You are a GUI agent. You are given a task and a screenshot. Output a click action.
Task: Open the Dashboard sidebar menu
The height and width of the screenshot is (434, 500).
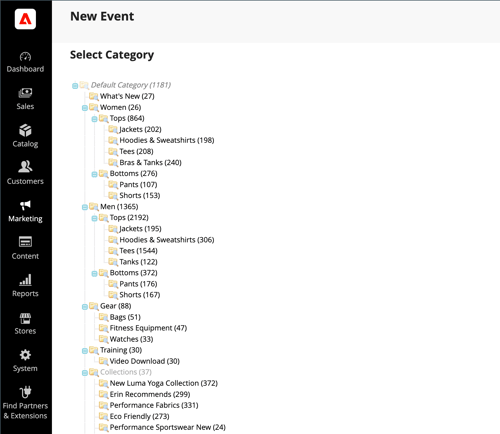tap(25, 62)
